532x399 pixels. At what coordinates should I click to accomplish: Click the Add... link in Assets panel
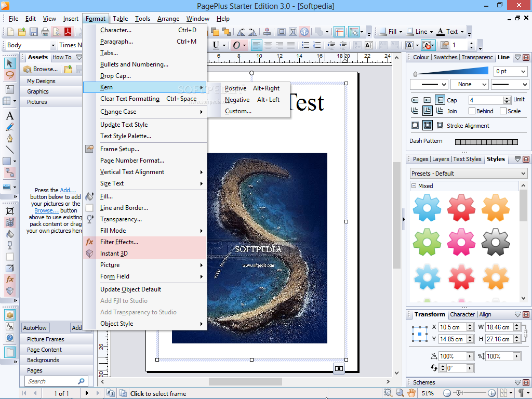(x=68, y=190)
